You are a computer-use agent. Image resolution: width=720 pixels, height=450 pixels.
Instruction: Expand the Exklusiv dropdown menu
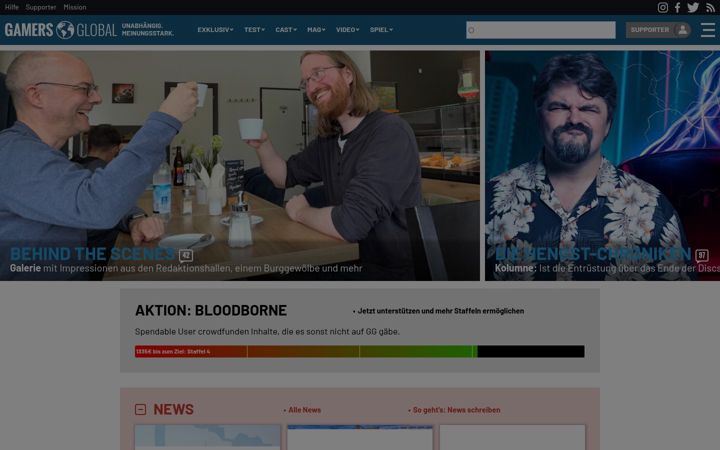[215, 30]
